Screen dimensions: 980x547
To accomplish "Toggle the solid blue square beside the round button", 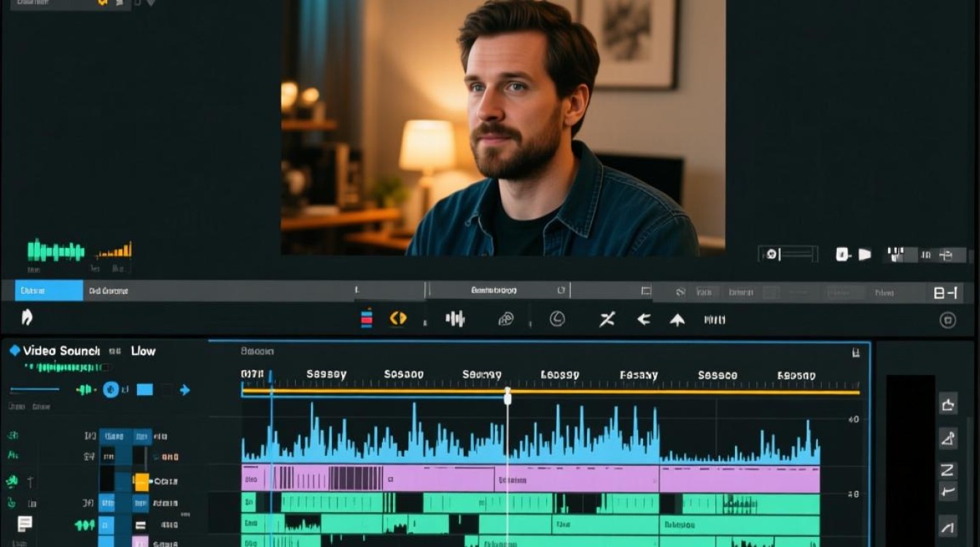I will [x=144, y=389].
